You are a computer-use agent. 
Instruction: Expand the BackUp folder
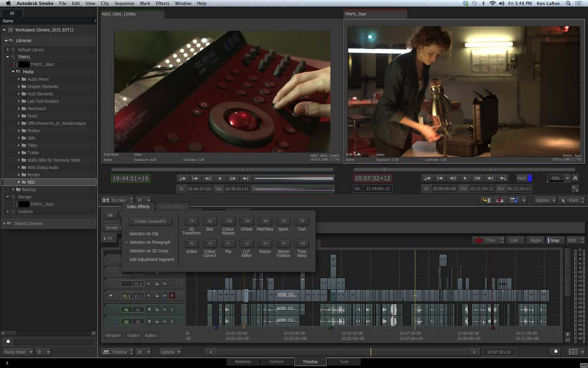click(x=13, y=190)
